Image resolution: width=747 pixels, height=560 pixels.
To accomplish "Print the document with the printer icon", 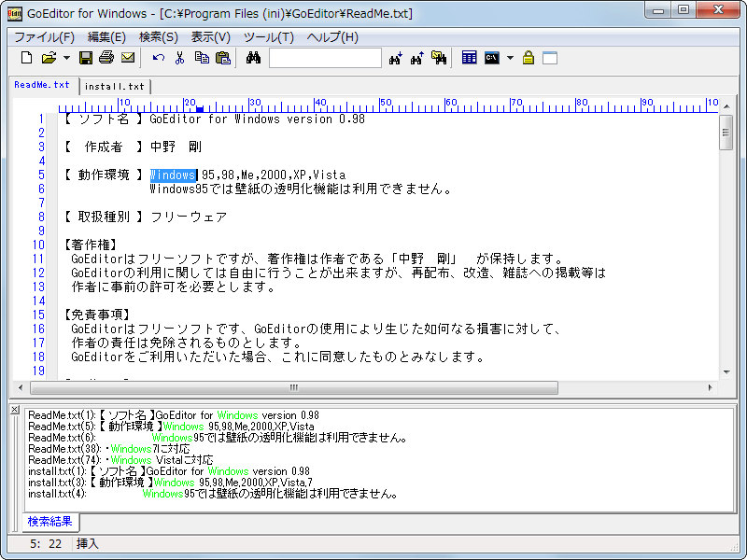I will pyautogui.click(x=106, y=58).
